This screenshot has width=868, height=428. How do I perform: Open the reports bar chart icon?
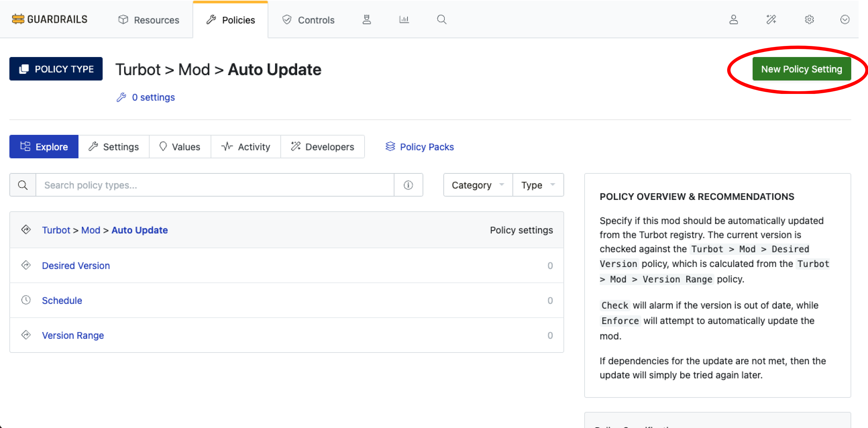404,19
